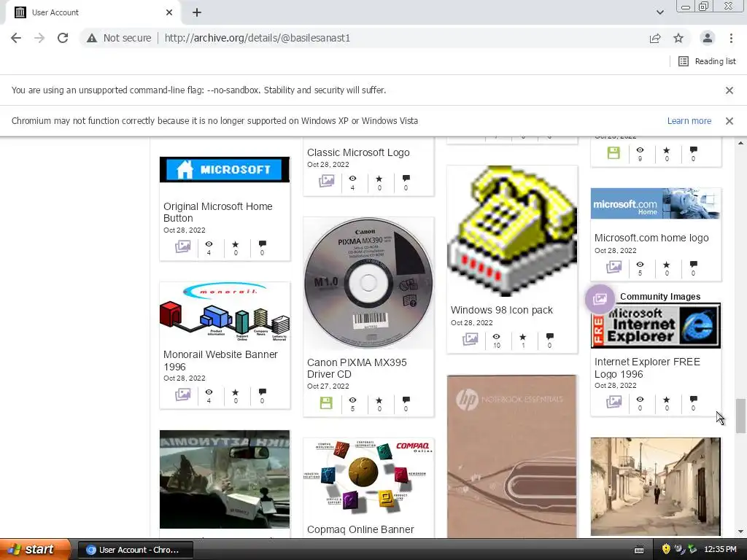Screen dimensions: 747x560
Task: Click the Internet Explorer FREE logo image
Action: click(x=656, y=326)
